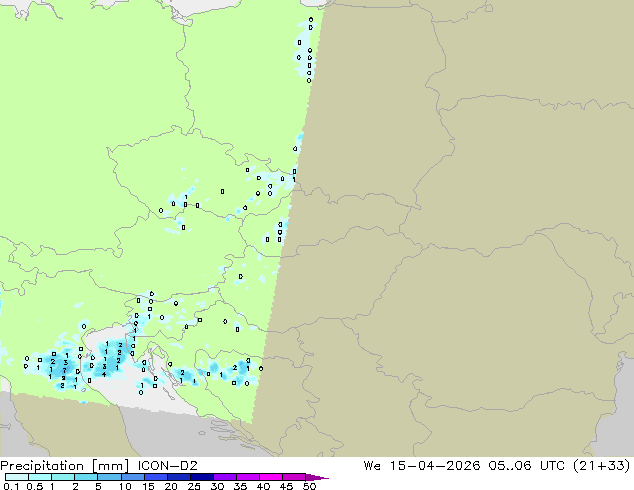Click the "40" legend tick label

pyautogui.click(x=263, y=486)
